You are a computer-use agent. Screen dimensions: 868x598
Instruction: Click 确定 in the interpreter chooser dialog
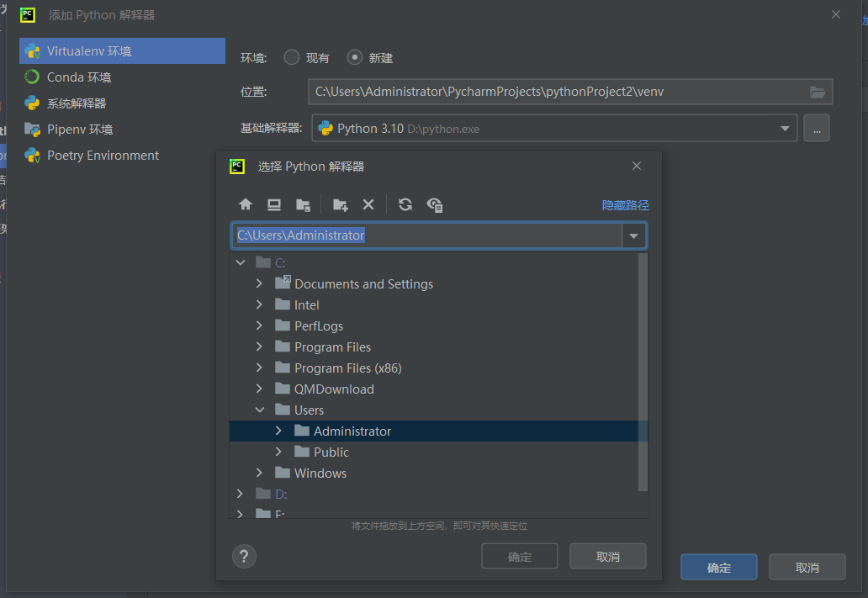[519, 556]
